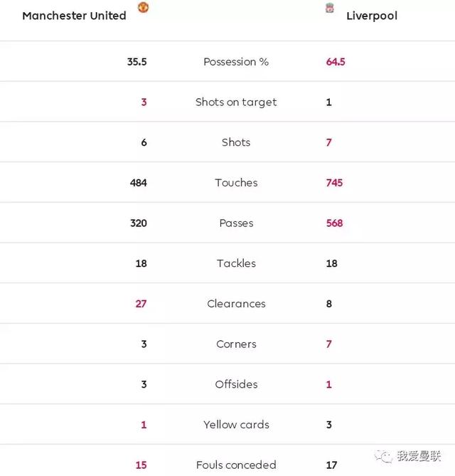Click the Manchester United crest icon
Viewport: 455px width, 476px height.
[143, 8]
